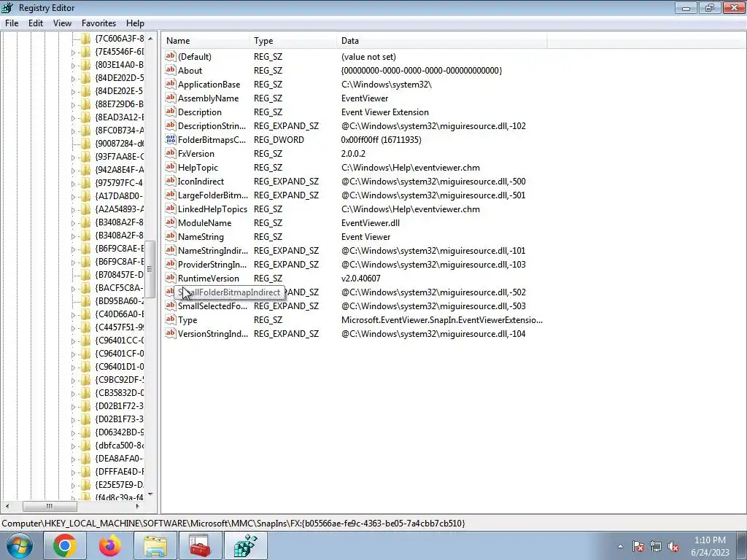Viewport: 747px width, 560px height.
Task: Click the folder icon of {90087284-d key
Action: pos(86,144)
